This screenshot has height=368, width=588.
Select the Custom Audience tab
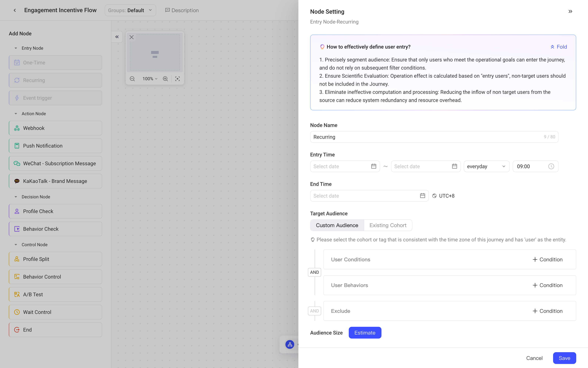pyautogui.click(x=337, y=225)
